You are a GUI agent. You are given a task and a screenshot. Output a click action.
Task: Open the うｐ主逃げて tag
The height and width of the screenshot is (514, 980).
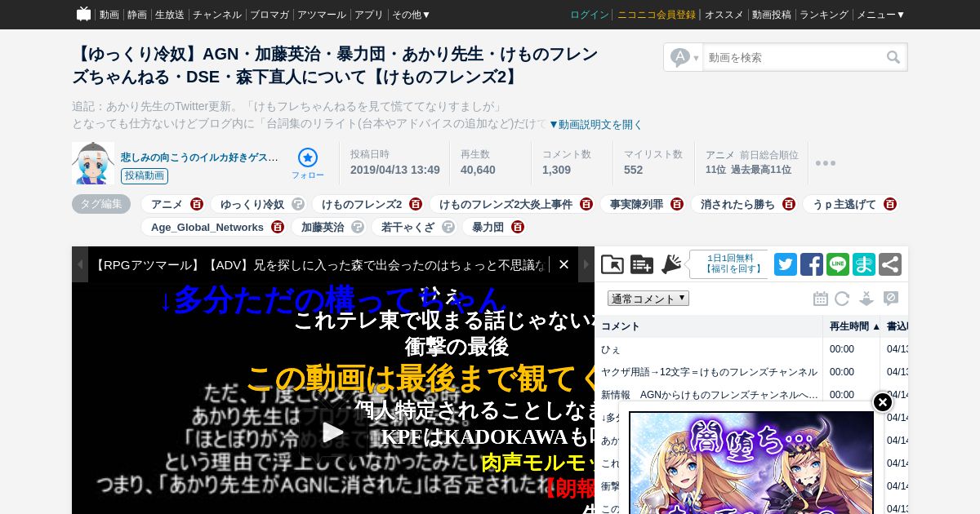[844, 204]
